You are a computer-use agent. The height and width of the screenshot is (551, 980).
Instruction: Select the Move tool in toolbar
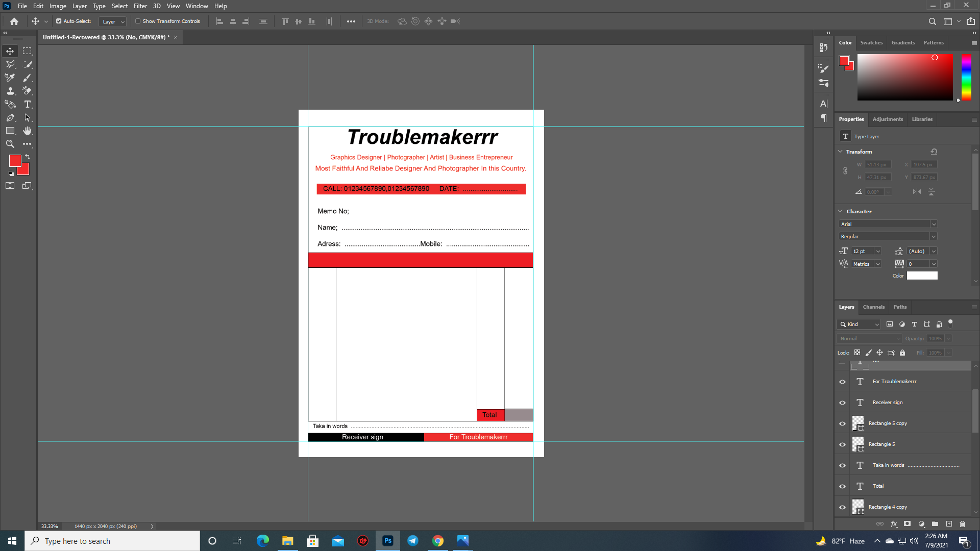point(10,51)
